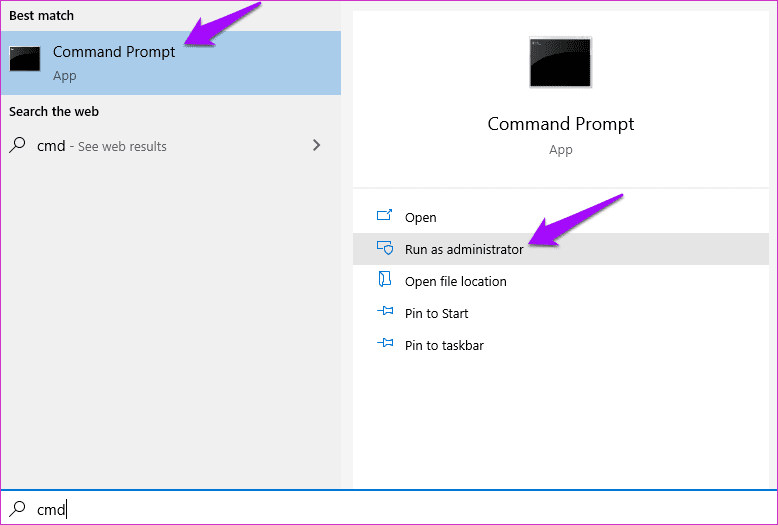Viewport: 778px width, 525px height.
Task: Click the Command Prompt title in preview pane
Action: 561,124
